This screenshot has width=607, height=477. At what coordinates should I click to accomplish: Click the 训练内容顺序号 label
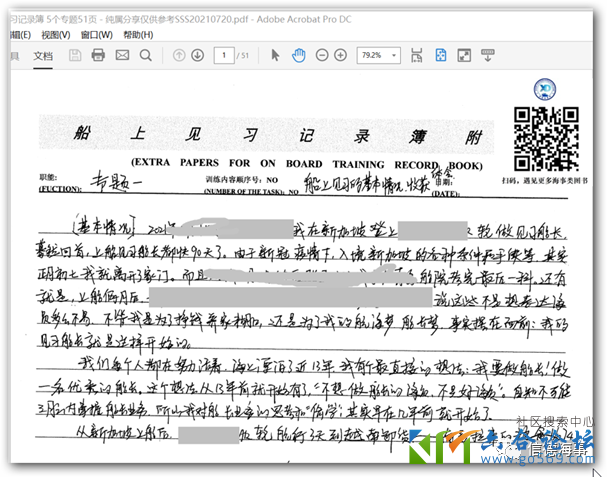235,180
